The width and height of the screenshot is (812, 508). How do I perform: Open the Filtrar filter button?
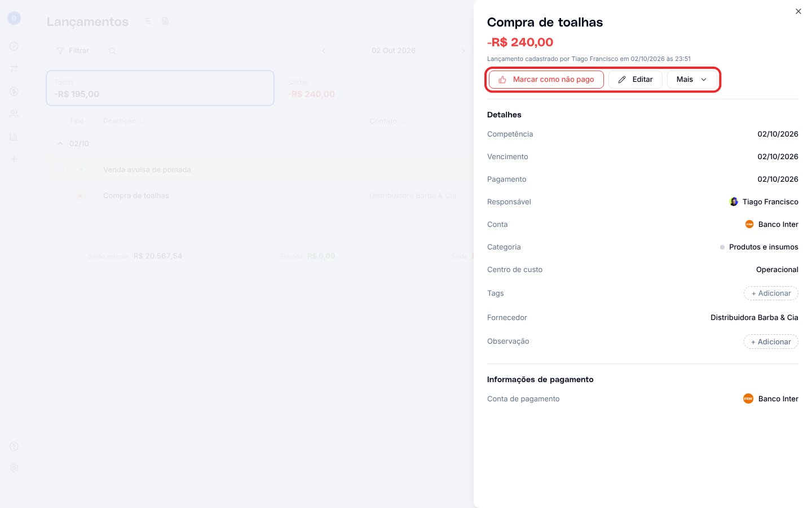tap(73, 51)
